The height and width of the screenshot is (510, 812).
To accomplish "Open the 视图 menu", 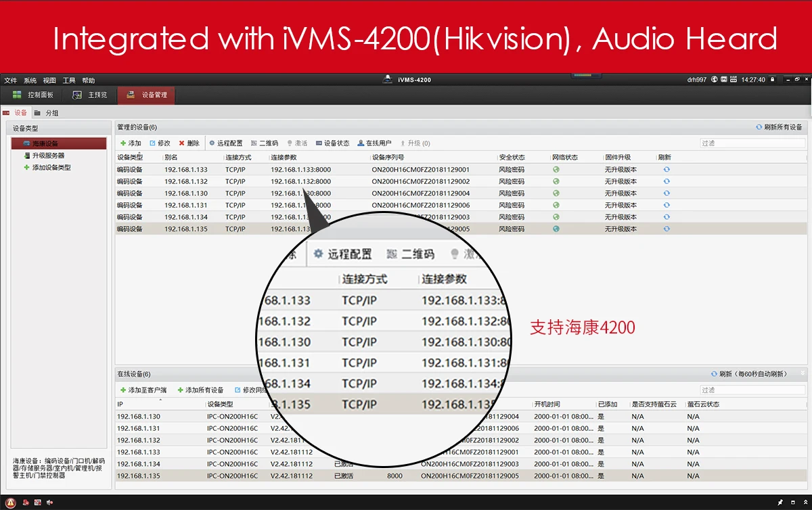I will [x=49, y=80].
